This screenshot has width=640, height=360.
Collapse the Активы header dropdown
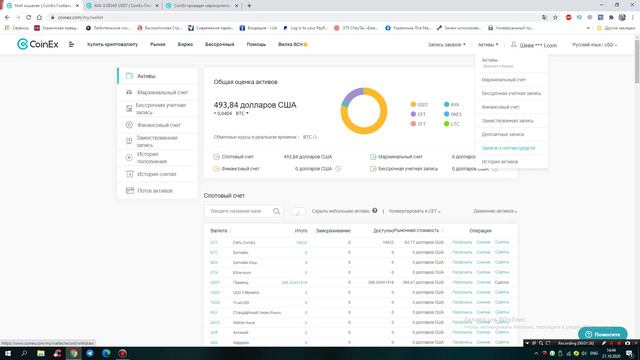pos(488,44)
